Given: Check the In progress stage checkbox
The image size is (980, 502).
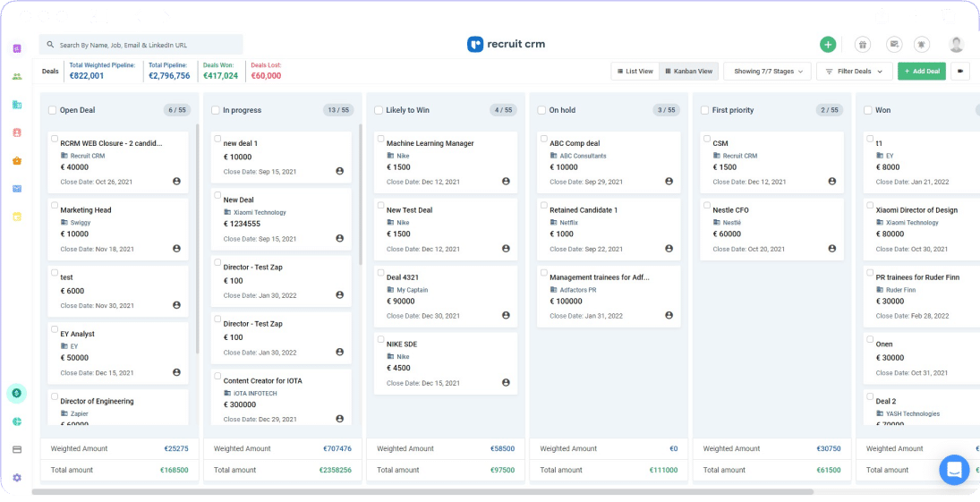Looking at the screenshot, I should pyautogui.click(x=216, y=110).
